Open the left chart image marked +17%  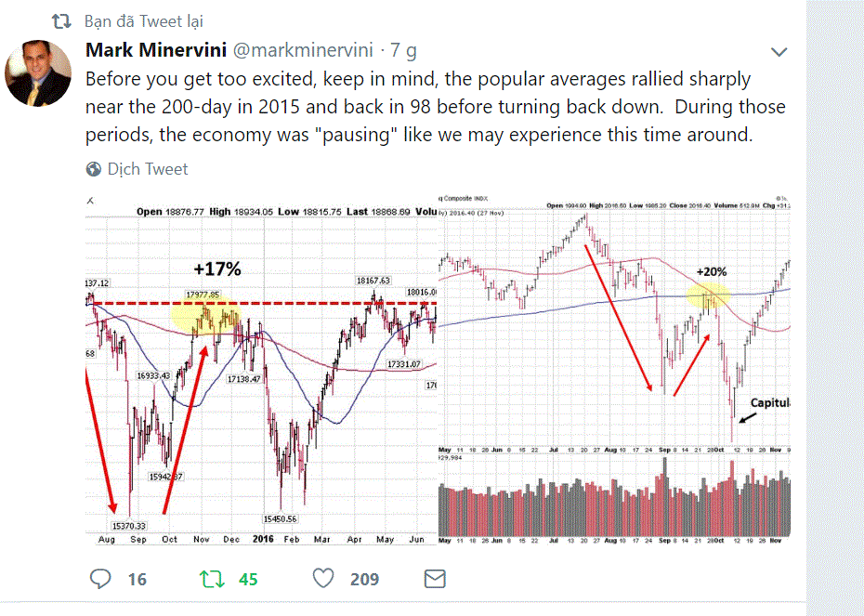click(x=260, y=372)
